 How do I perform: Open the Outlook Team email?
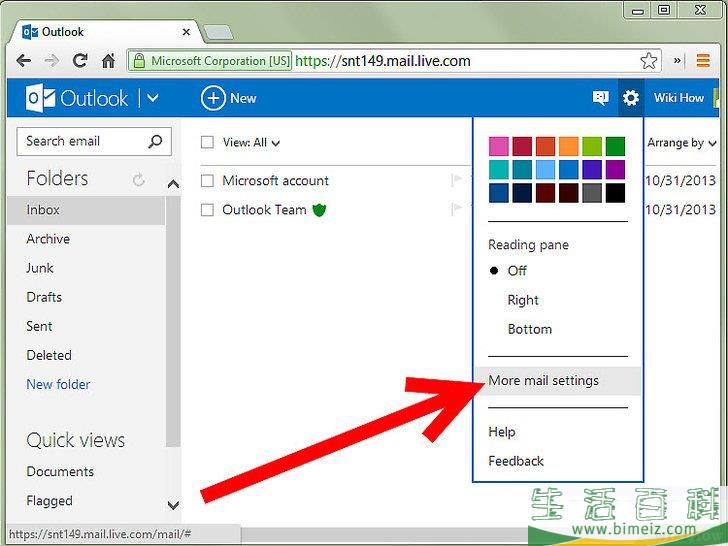point(264,210)
